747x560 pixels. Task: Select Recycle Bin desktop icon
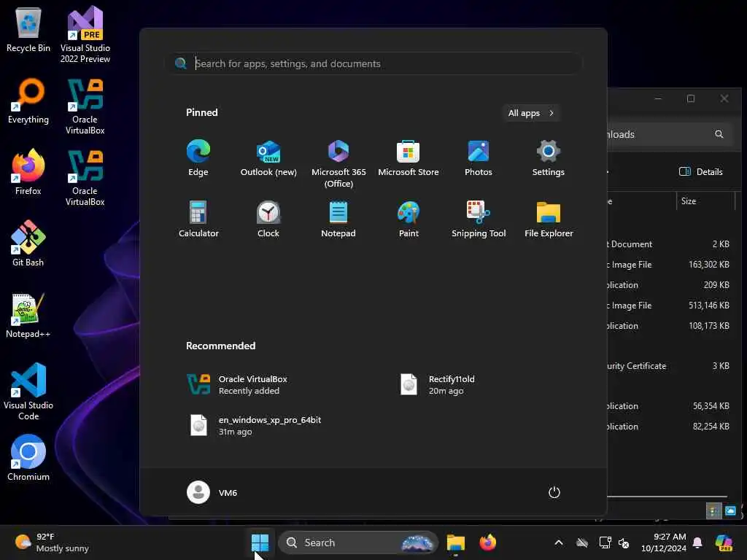[x=28, y=29]
